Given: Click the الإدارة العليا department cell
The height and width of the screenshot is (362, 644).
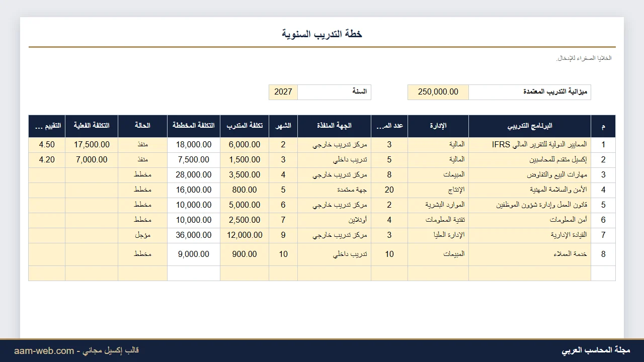Looking at the screenshot, I should pos(438,235).
